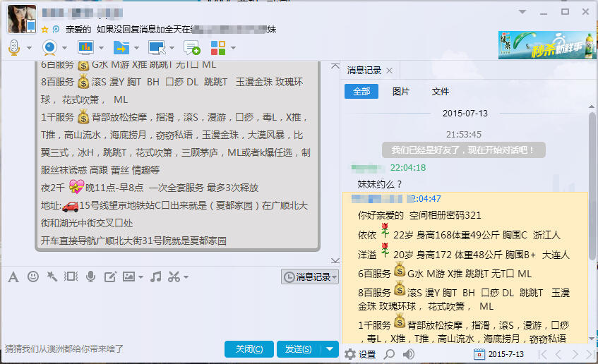Click the music note share icon

pyautogui.click(x=155, y=277)
